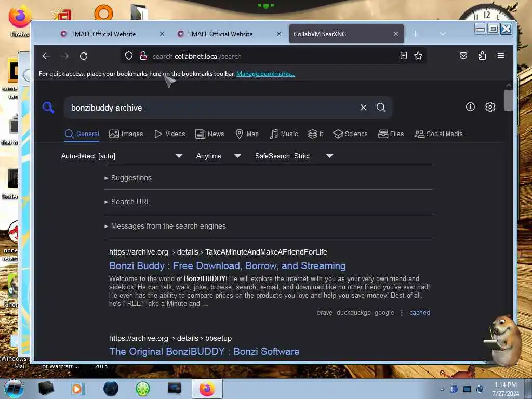Switch to the Music category
Viewport: 532px width, 399px height.
pyautogui.click(x=284, y=134)
